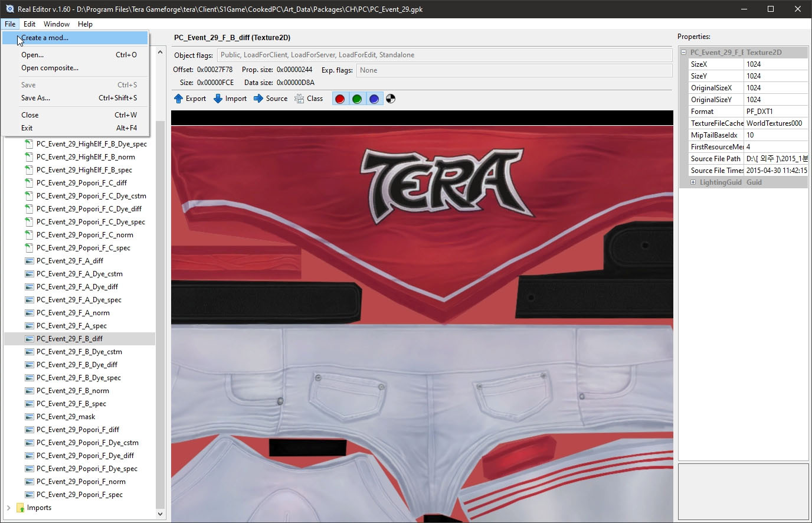Click the Format property value PF_DXT1
812x523 pixels.
point(775,112)
